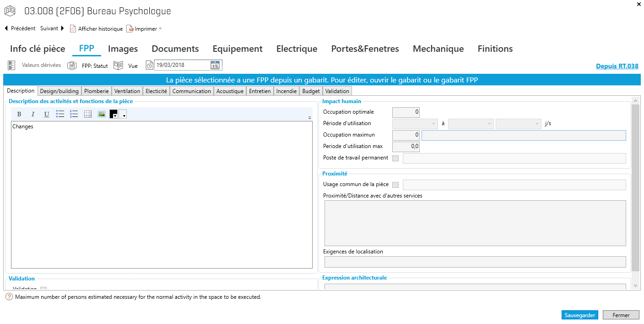644x324 pixels.
Task: Click the FPP: Statut icon
Action: click(72, 66)
